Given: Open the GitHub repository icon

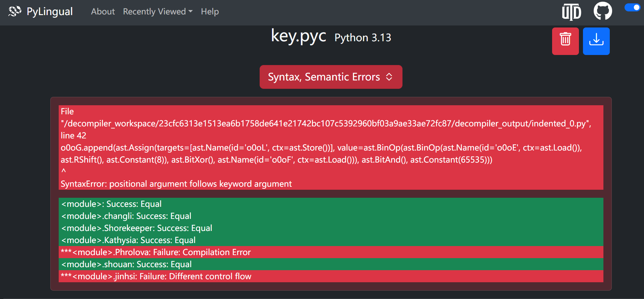Looking at the screenshot, I should pos(602,11).
